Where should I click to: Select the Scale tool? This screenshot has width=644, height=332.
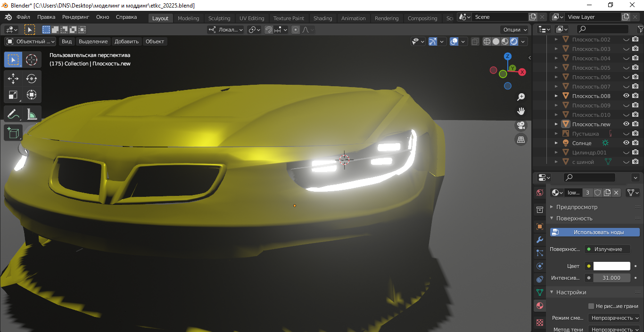13,95
